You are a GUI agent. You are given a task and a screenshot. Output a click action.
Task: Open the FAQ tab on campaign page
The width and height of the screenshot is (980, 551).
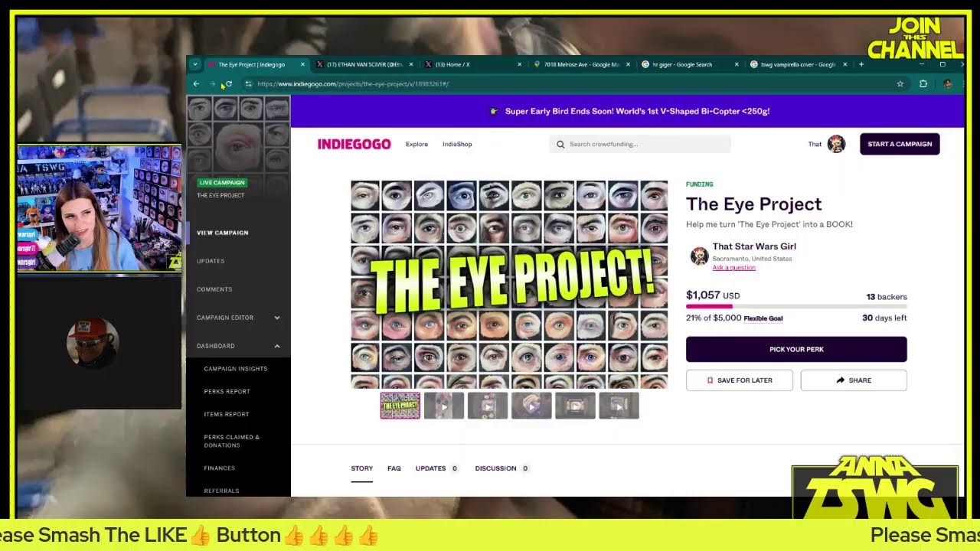point(394,468)
